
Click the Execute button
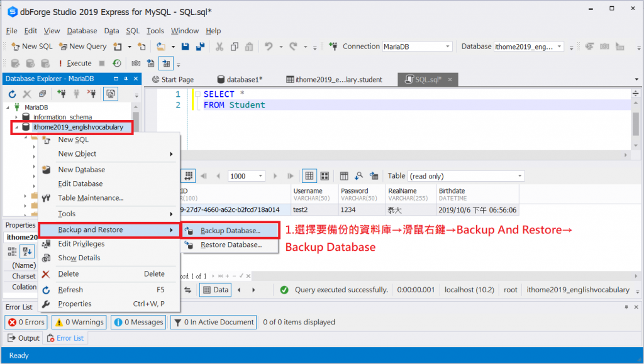tap(75, 63)
